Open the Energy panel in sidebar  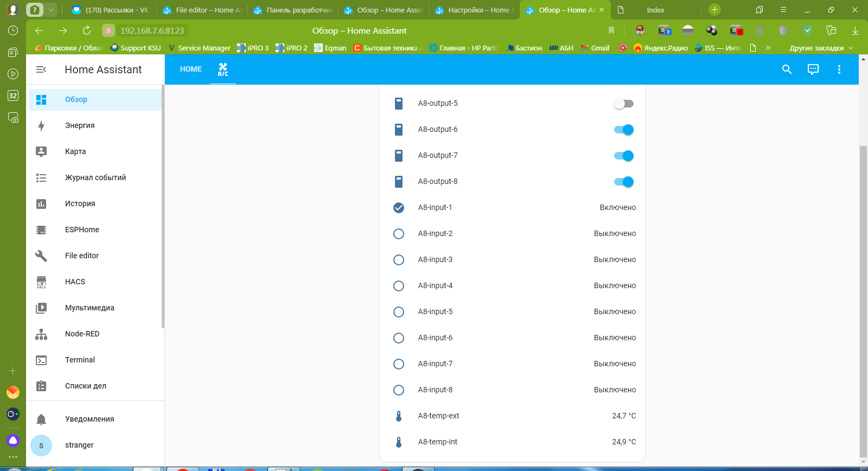pyautogui.click(x=80, y=125)
